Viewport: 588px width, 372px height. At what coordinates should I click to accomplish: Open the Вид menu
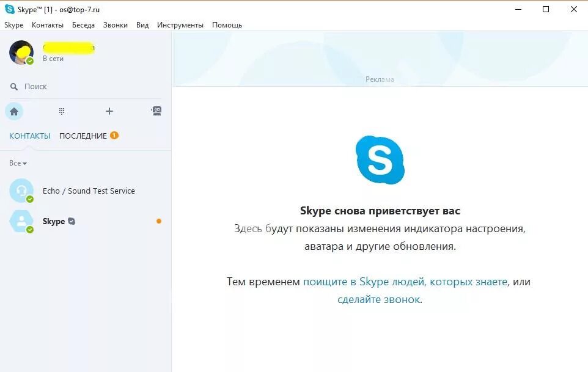tap(142, 25)
